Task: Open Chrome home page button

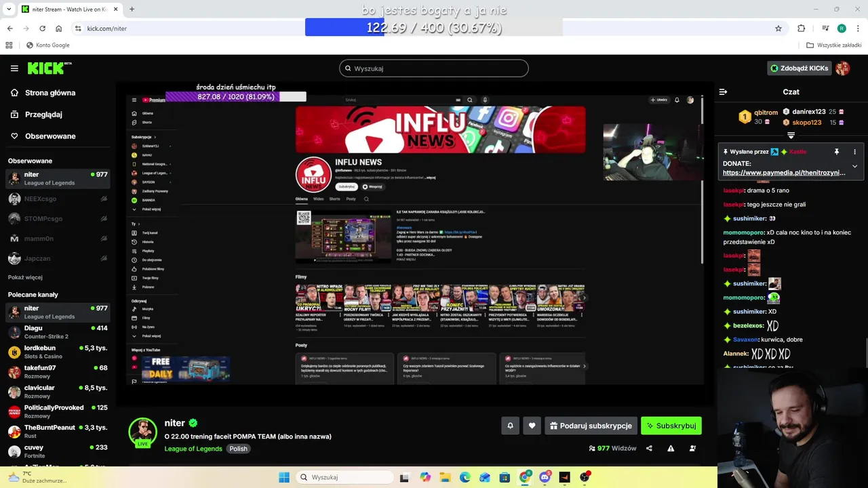Action: coord(59,28)
